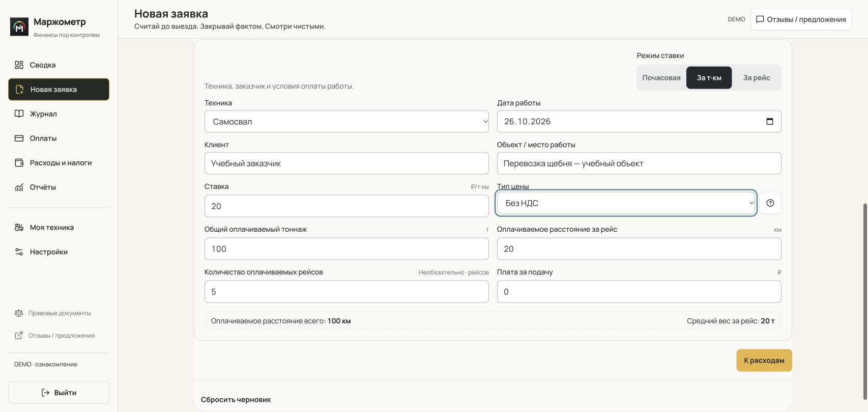Screen dimensions: 868x412
Task: Click the Маржометр logo icon
Action: pyautogui.click(x=19, y=27)
